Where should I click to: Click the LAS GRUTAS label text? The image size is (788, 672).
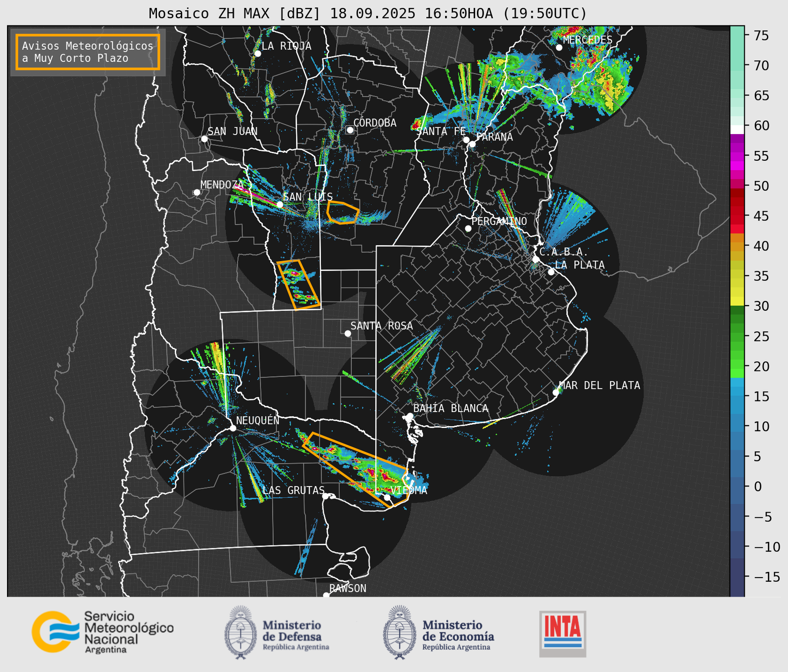click(x=293, y=490)
